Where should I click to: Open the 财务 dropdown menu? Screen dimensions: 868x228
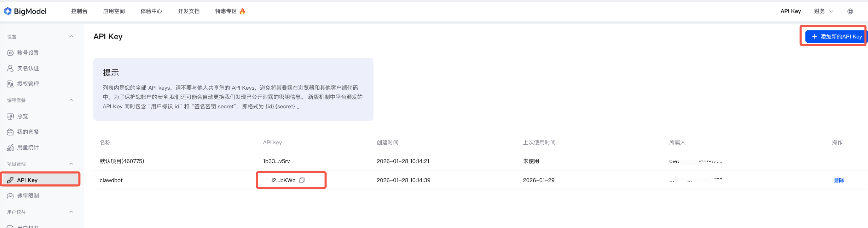coord(823,11)
